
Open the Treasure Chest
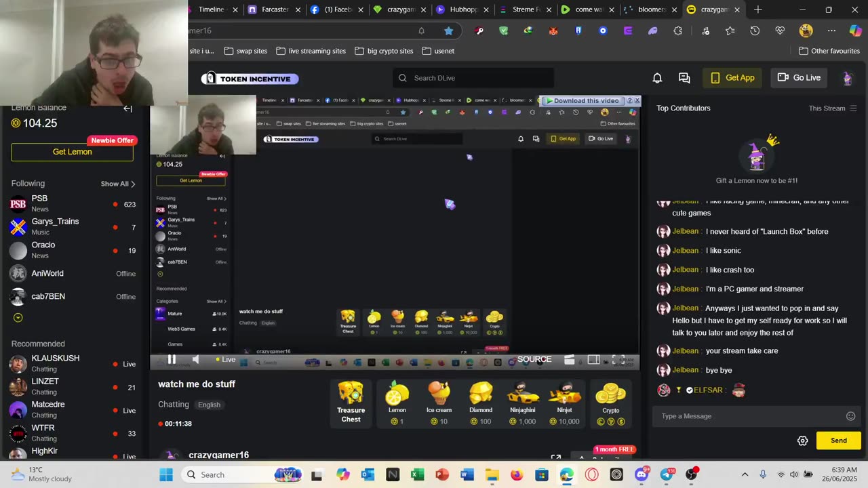tap(351, 403)
